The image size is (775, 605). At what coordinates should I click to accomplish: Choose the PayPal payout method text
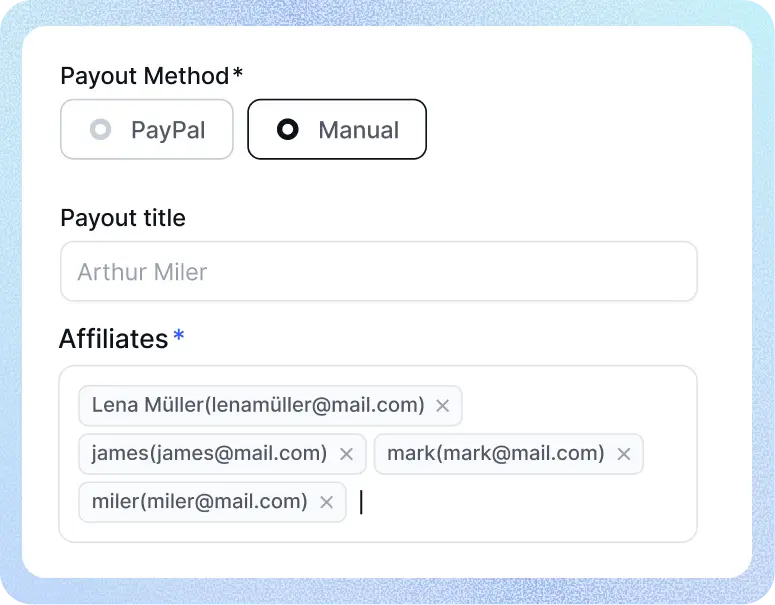click(x=168, y=130)
